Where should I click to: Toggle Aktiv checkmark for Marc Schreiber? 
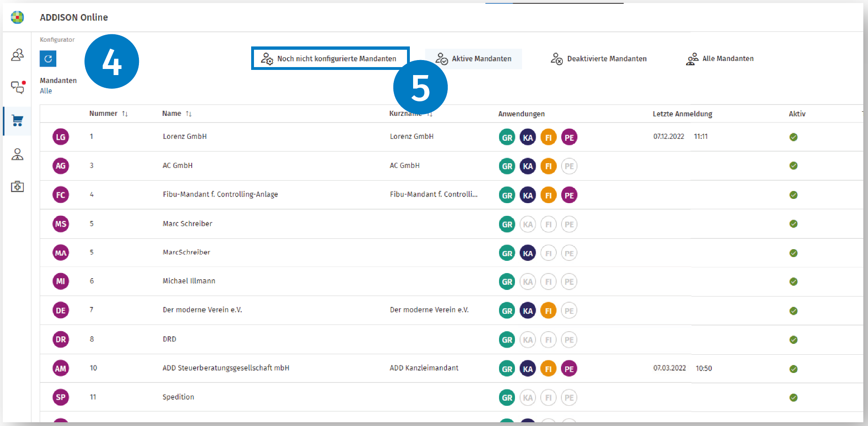pos(793,224)
